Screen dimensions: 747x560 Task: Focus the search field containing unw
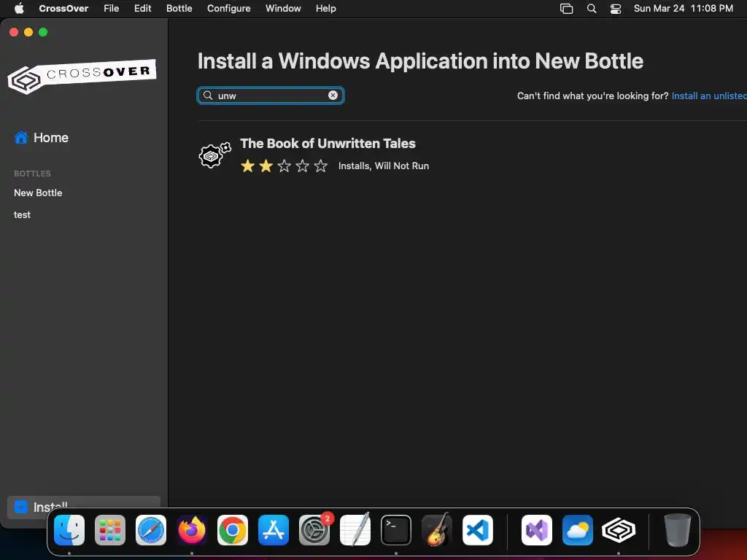click(271, 96)
